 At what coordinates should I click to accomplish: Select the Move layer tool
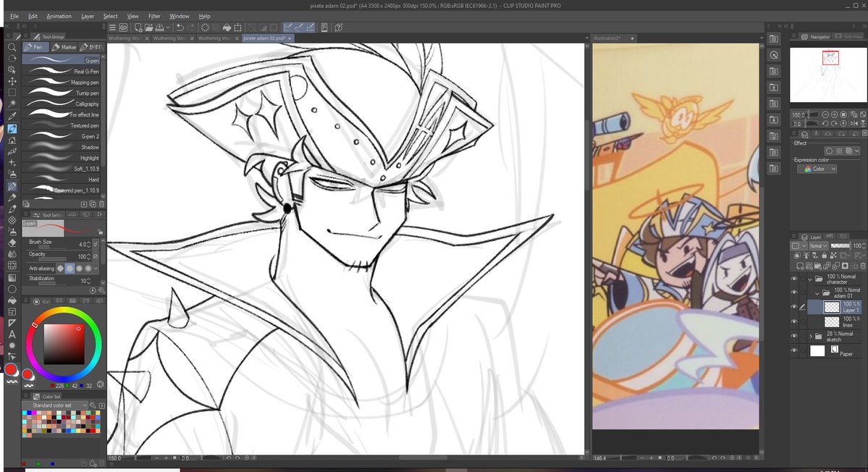(12, 81)
